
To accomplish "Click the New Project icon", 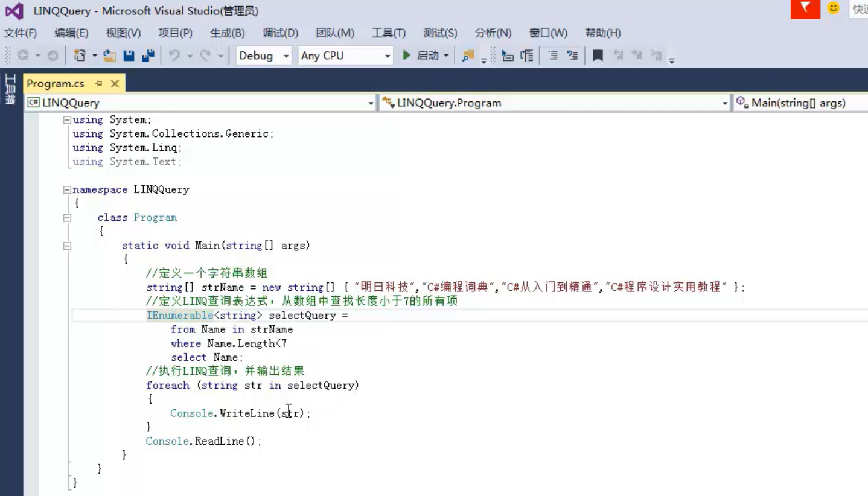I will 79,56.
